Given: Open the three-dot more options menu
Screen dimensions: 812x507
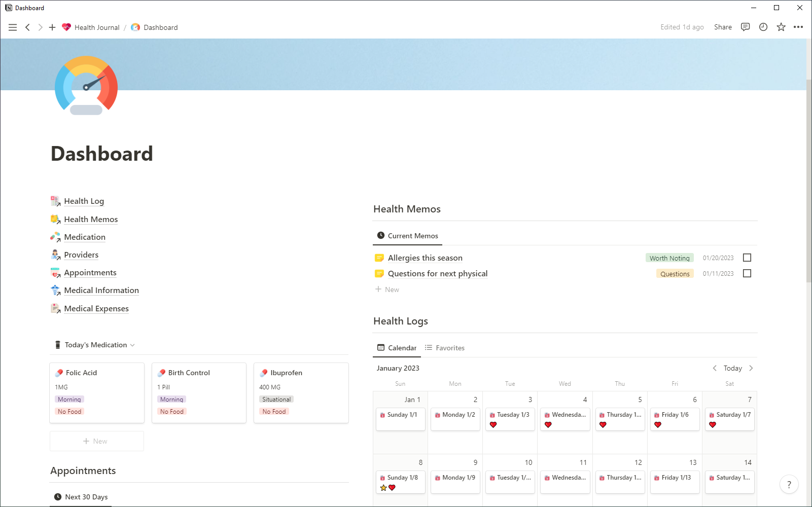Looking at the screenshot, I should coord(798,27).
